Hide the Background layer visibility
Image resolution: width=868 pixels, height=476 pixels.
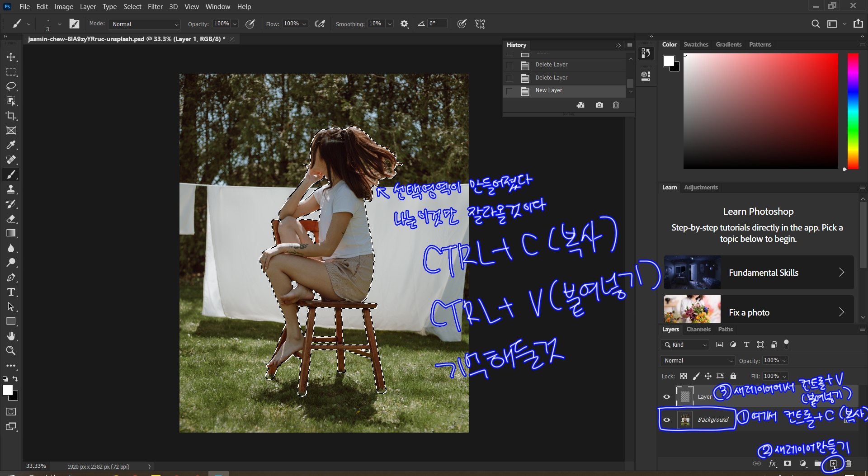coord(666,419)
